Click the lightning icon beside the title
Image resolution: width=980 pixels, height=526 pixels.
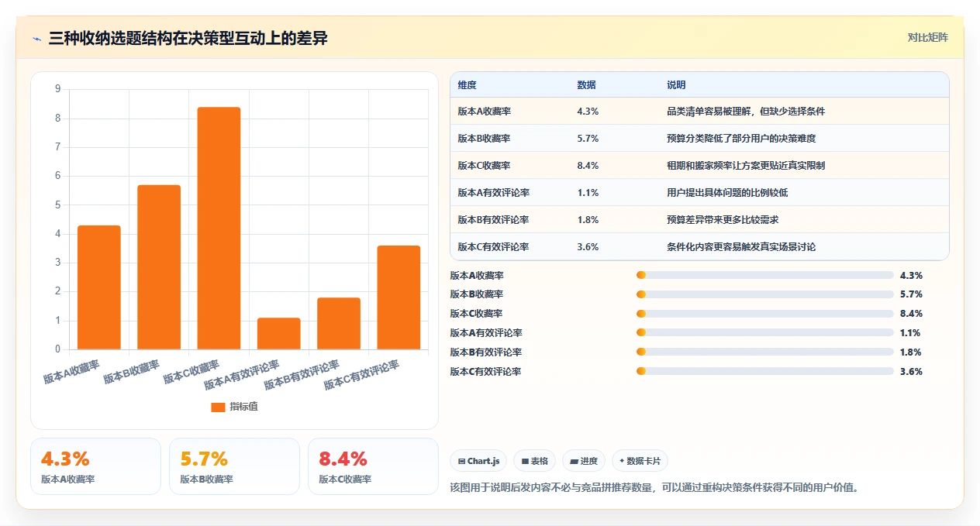click(x=36, y=38)
